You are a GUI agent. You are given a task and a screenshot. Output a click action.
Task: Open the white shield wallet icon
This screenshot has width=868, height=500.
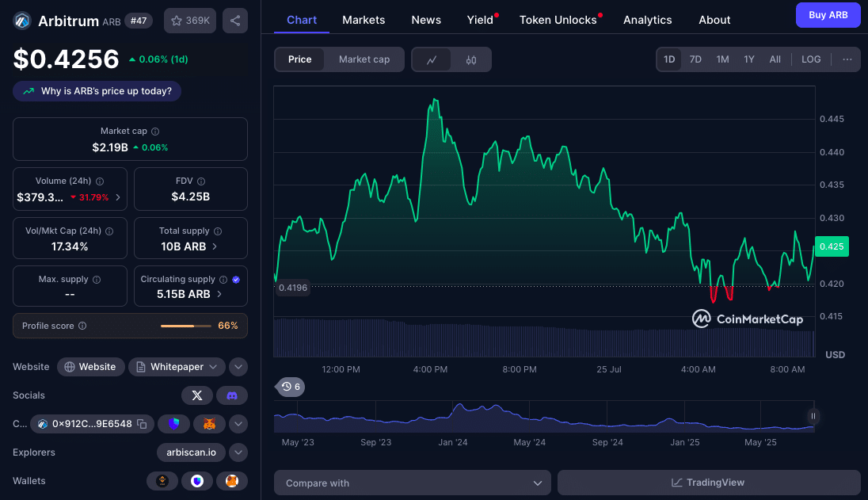197,481
